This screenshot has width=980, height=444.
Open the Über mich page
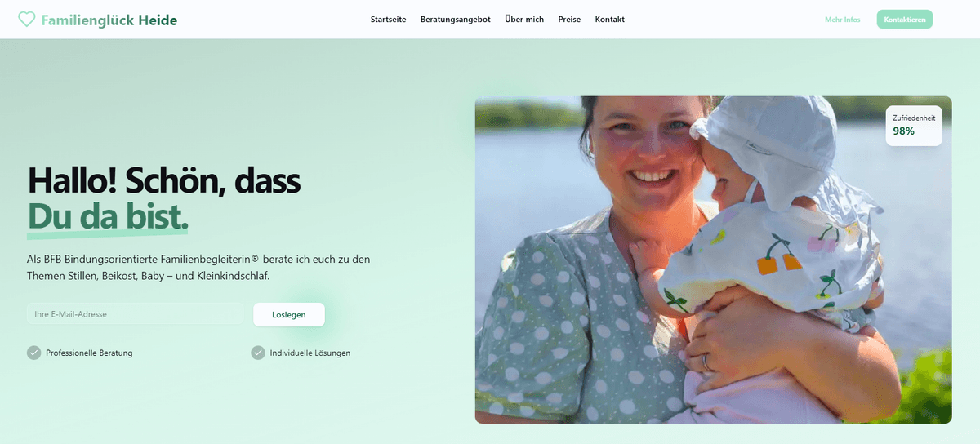point(524,20)
